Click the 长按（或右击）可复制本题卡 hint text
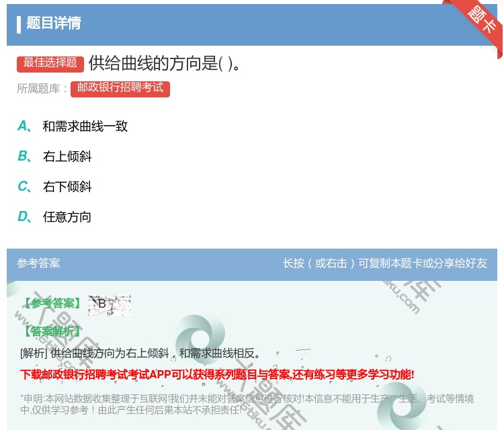504x430 pixels. 385,263
